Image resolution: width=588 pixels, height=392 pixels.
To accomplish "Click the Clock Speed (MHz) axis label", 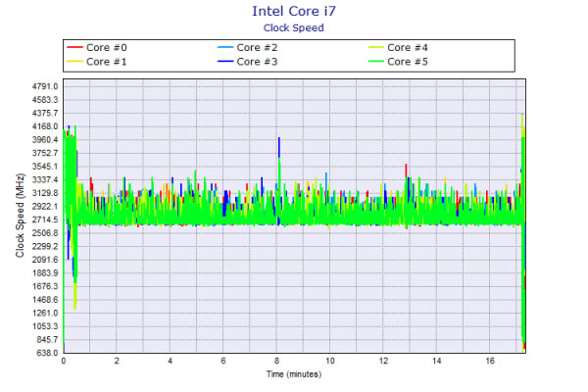I will tap(20, 216).
